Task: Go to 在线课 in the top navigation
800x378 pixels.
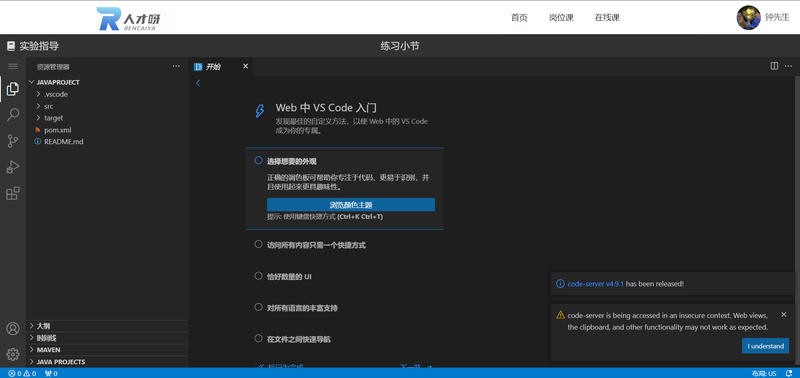Action: click(607, 18)
